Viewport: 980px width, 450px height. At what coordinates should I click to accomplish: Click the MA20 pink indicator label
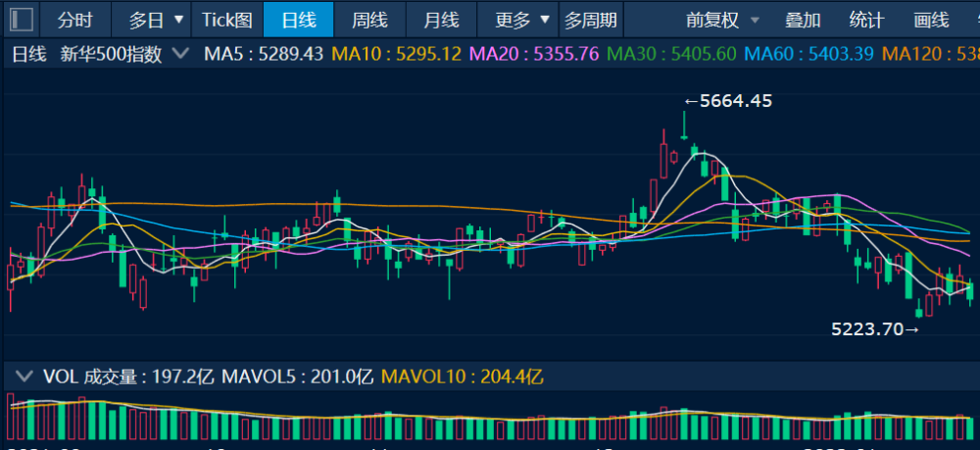tap(537, 55)
